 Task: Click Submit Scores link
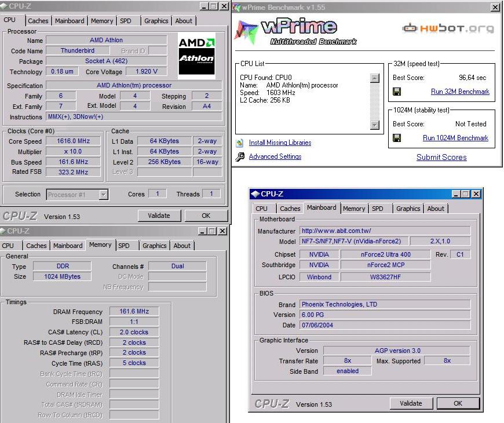(x=441, y=157)
